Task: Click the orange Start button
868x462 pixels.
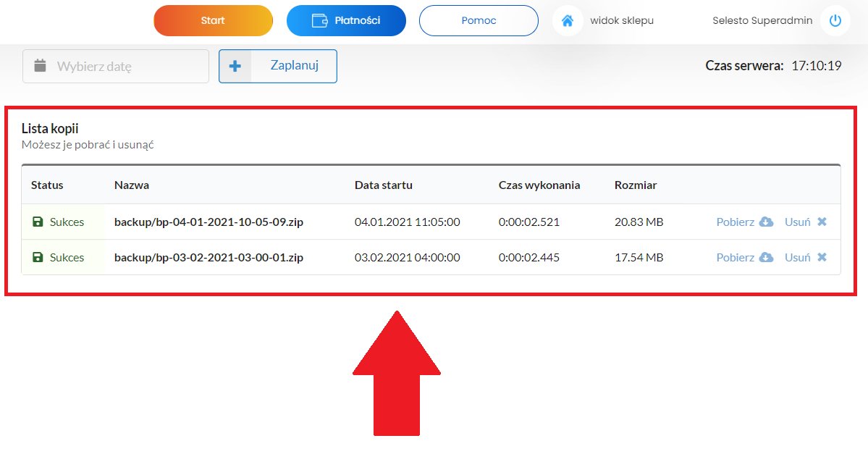Action: click(x=213, y=20)
